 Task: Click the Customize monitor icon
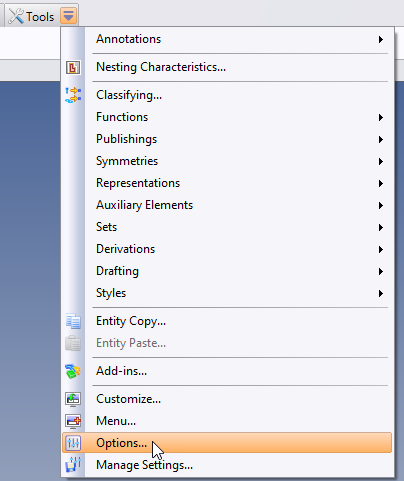[x=73, y=399]
